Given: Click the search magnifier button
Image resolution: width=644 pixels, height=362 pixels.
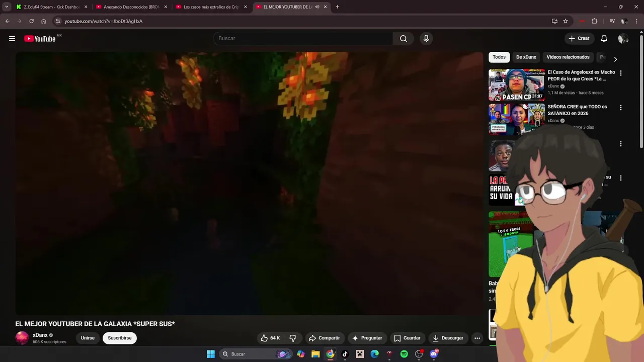Looking at the screenshot, I should (x=404, y=39).
